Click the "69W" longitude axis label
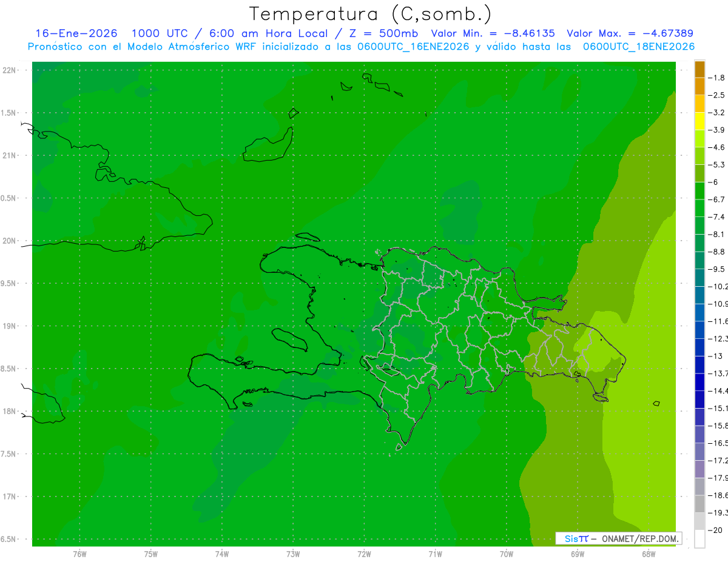 578,554
